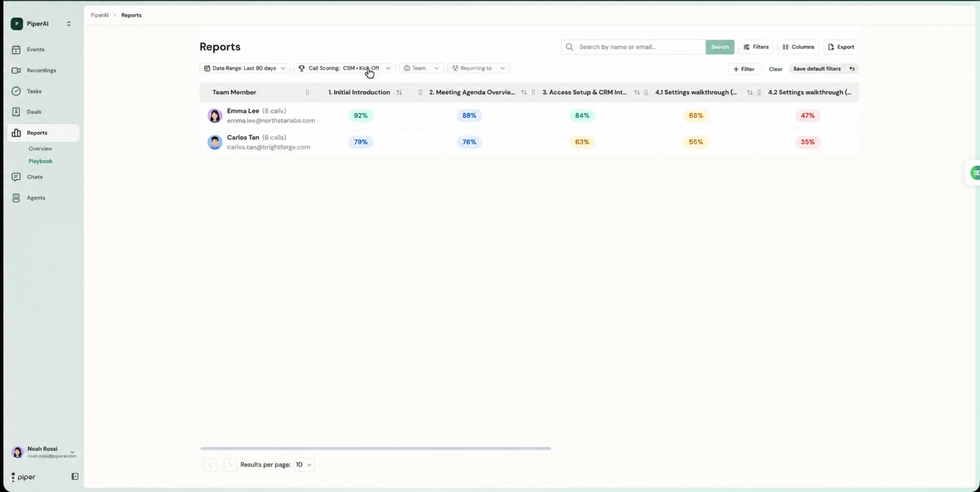Collapse the sidebar with the panel icon

[x=75, y=477]
